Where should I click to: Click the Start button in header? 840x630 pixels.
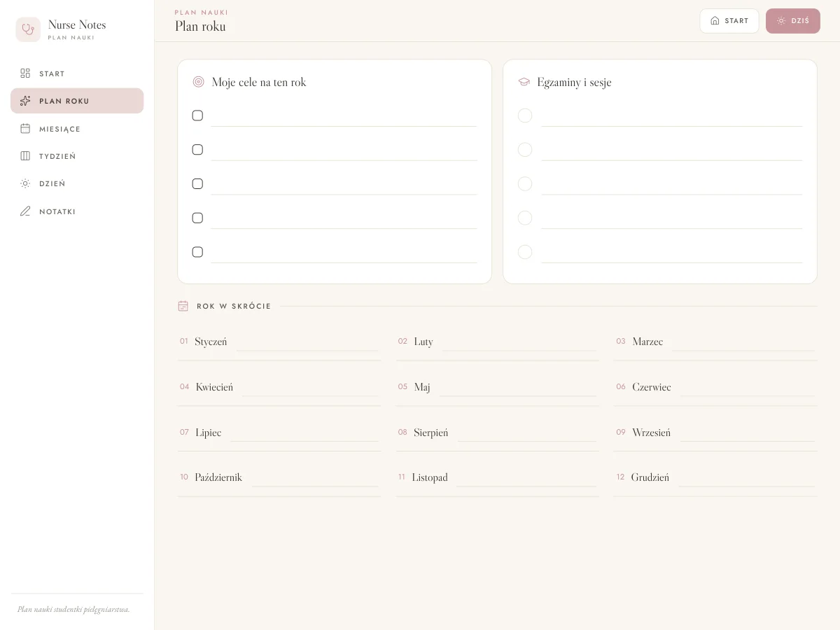729,21
